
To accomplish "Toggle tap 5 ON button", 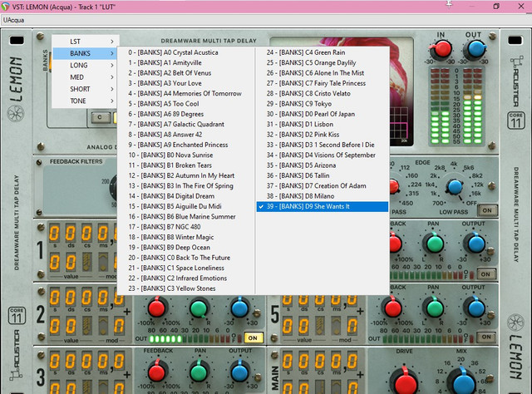I will coord(486,337).
